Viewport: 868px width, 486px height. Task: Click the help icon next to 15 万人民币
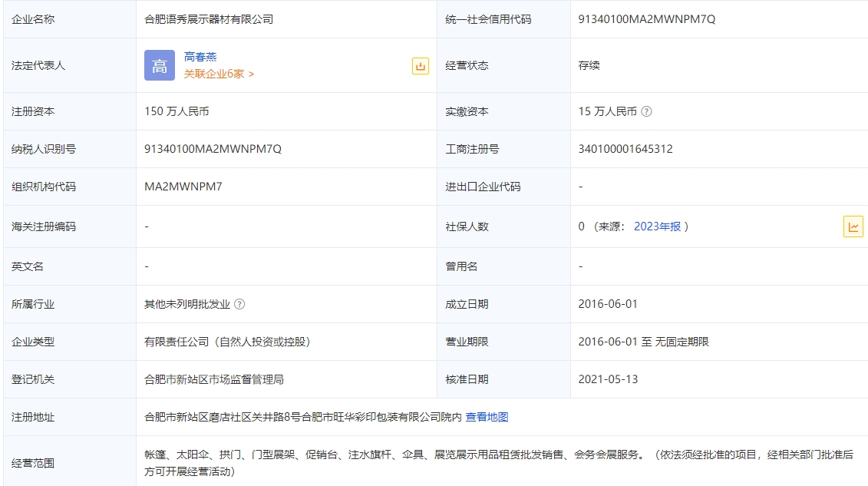coord(646,112)
